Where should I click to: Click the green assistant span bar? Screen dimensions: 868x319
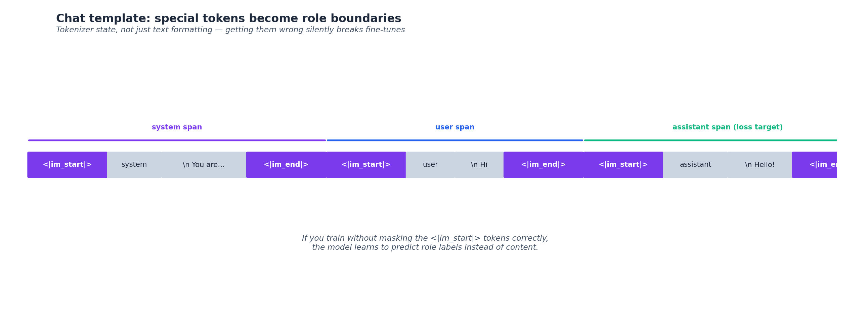coord(711,140)
